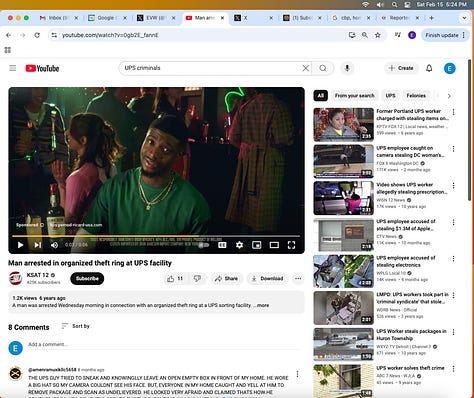Clear the search box with X icon
474x398 pixels.
[305, 68]
